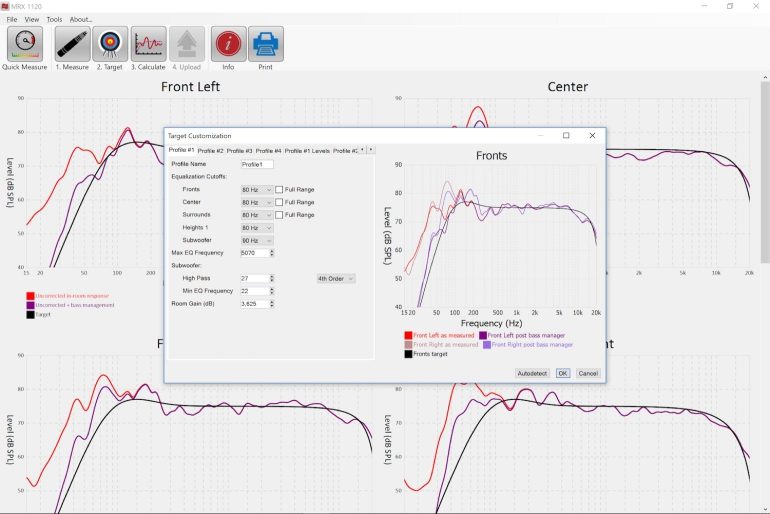Screen dimensions: 770x514
Task: Run the Calculate graph tool
Action: click(x=148, y=44)
